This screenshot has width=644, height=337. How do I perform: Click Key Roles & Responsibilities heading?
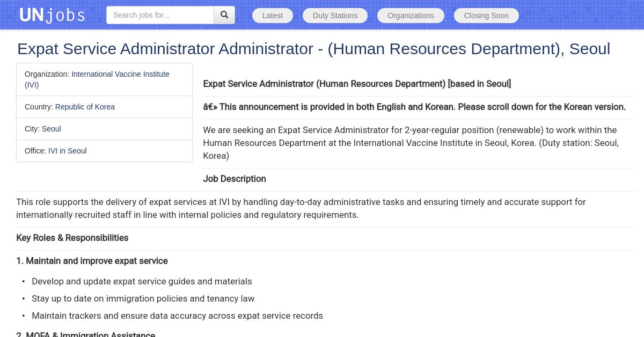(x=72, y=238)
